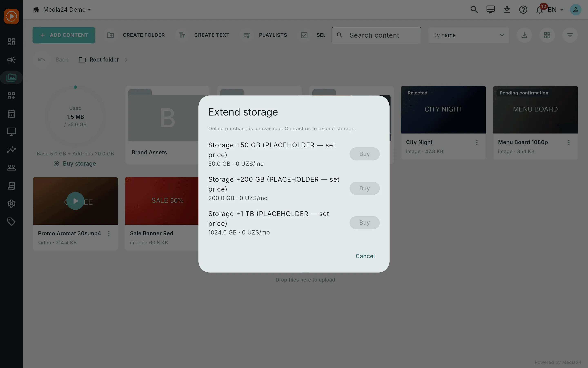Image resolution: width=588 pixels, height=368 pixels.
Task: Open the user profile avatar
Action: pos(576,9)
